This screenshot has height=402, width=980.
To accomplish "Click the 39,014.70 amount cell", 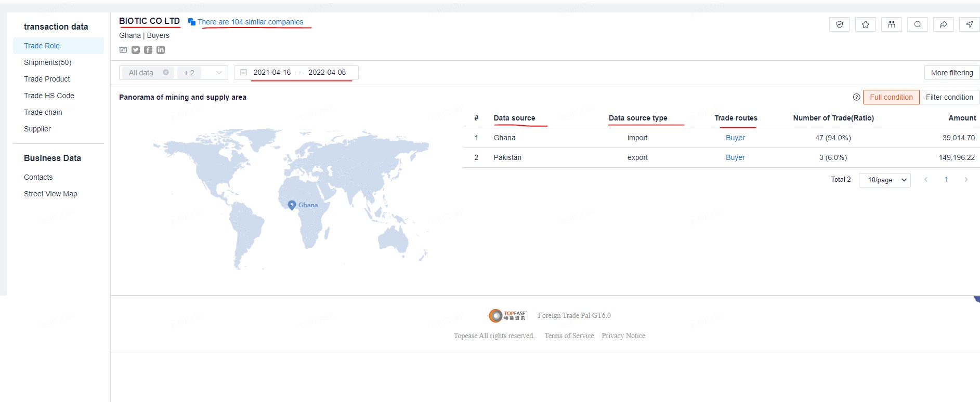I will click(959, 138).
